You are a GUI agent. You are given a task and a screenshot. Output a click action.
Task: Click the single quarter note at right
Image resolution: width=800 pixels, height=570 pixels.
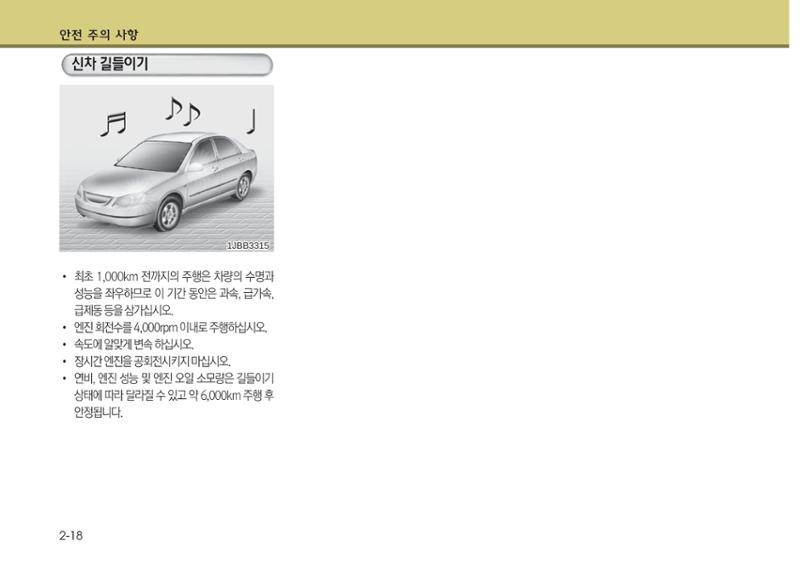pyautogui.click(x=251, y=121)
